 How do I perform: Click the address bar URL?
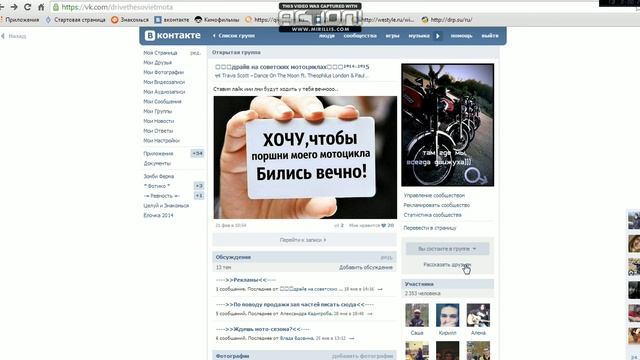(x=117, y=7)
